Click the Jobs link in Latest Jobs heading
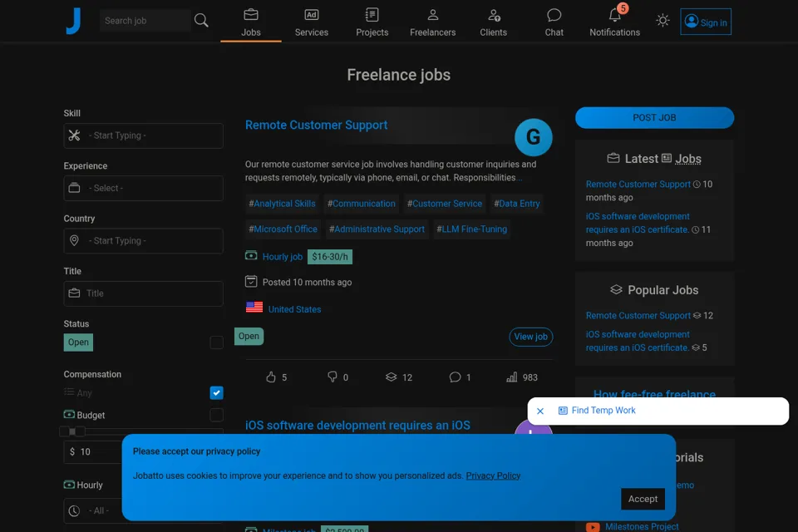 click(688, 159)
